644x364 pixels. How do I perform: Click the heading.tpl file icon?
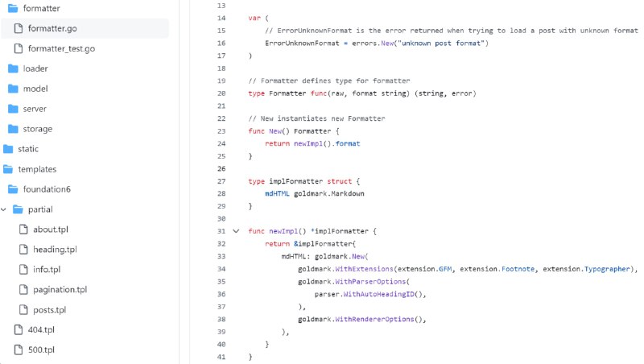click(x=23, y=250)
